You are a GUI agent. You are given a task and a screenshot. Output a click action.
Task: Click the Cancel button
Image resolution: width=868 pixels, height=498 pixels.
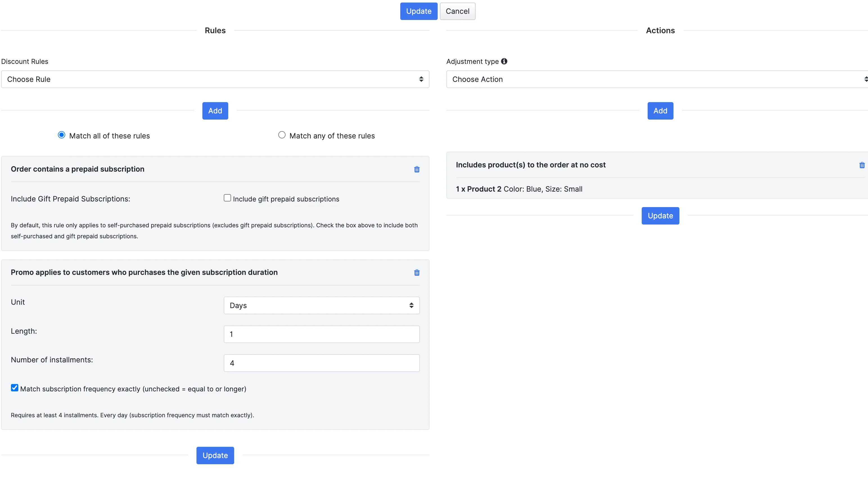click(x=457, y=11)
